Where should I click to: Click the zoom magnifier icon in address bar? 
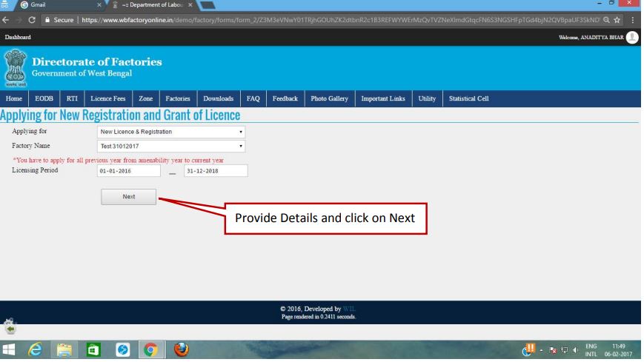point(606,20)
